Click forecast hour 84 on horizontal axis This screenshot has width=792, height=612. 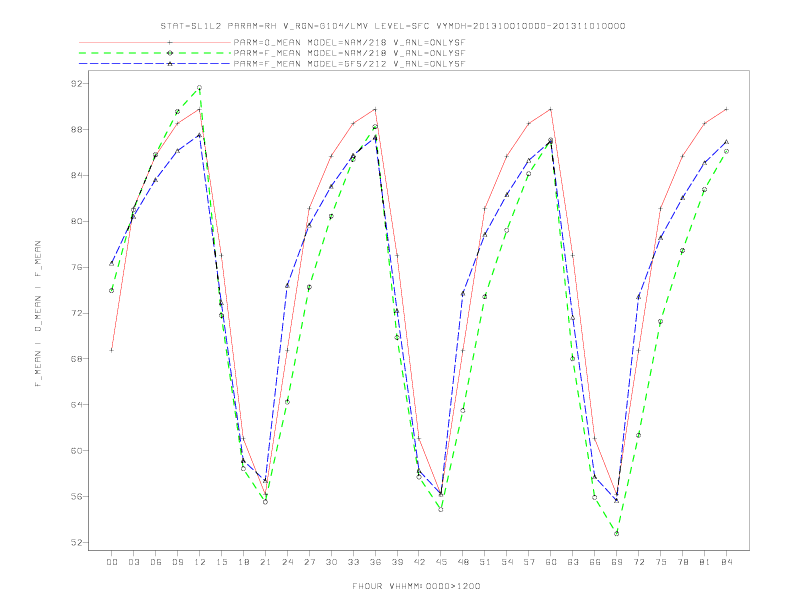point(726,562)
